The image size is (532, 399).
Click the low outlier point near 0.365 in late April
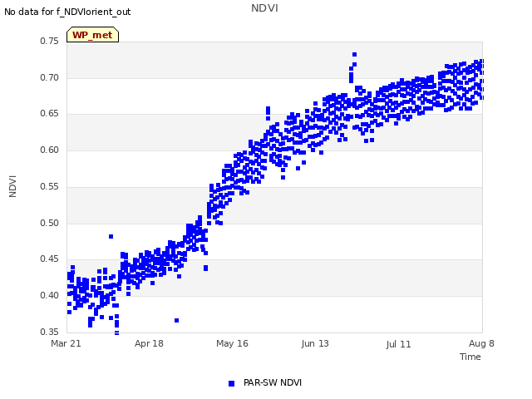pyautogui.click(x=176, y=320)
